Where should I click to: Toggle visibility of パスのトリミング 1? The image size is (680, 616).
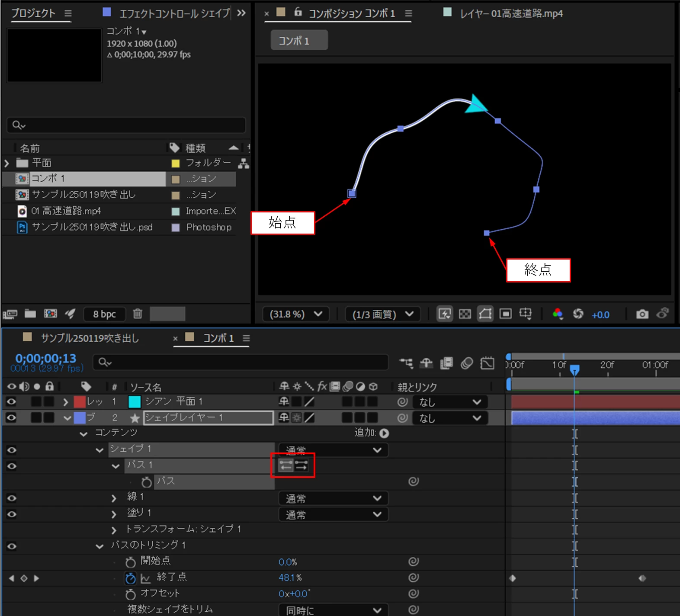coord(12,546)
